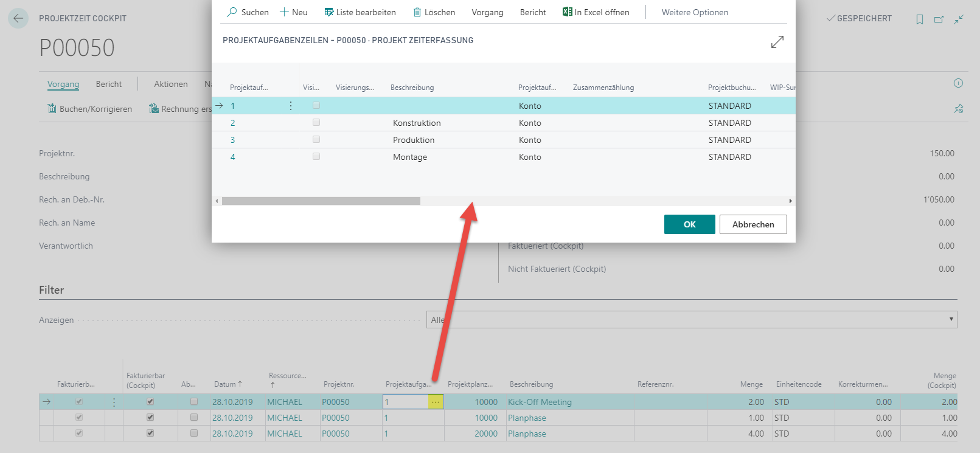This screenshot has width=980, height=453.
Task: Toggle Fakturierbar (Cockpit) checkbox for Kick-Off Meeting
Action: [x=150, y=401]
